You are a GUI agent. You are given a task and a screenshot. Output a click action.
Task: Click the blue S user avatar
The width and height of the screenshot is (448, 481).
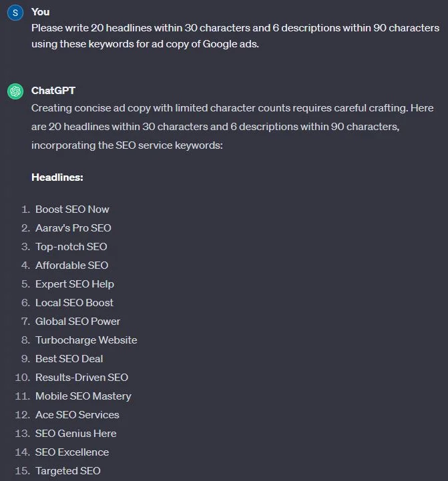[15, 13]
